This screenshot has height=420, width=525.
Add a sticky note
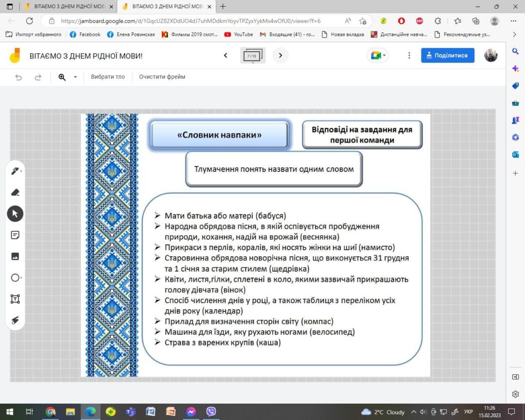(x=15, y=235)
